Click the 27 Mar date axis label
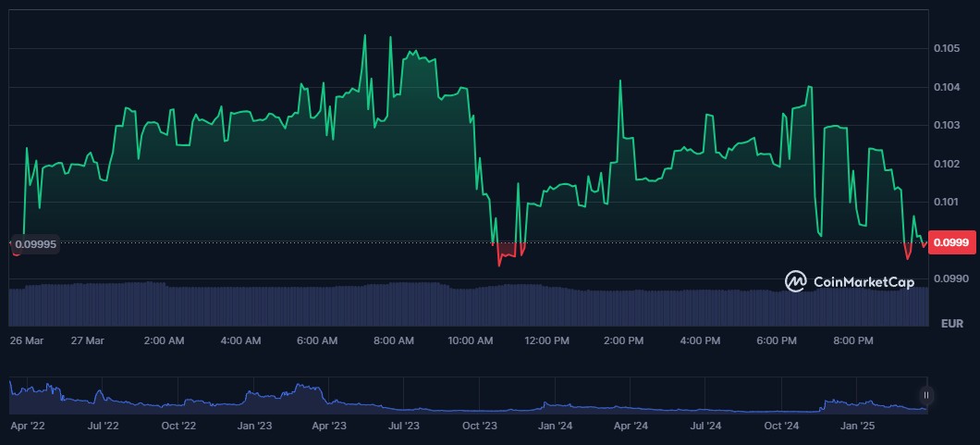The height and width of the screenshot is (445, 980). (88, 340)
